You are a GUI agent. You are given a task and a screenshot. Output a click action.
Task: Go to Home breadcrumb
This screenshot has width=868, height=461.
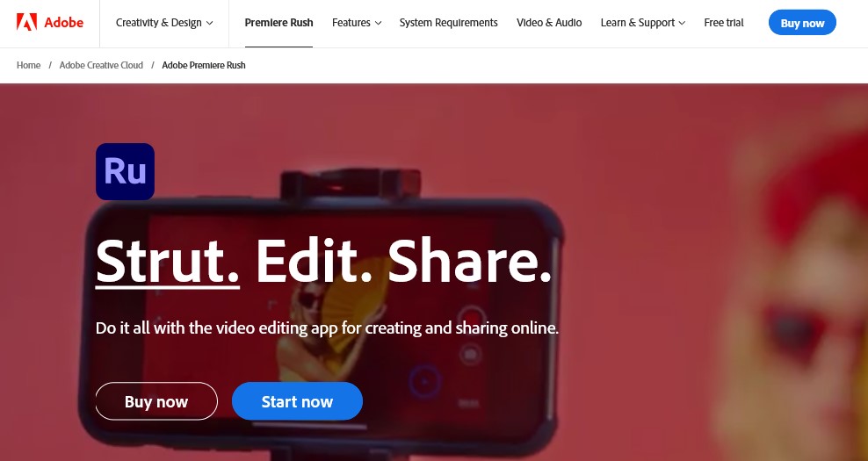click(x=28, y=65)
